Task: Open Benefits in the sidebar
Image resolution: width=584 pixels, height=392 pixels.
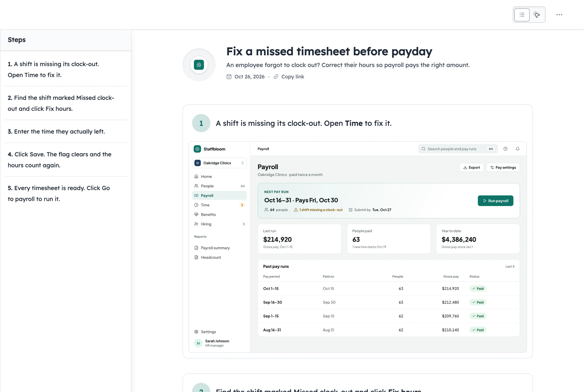Action: [x=219, y=215]
